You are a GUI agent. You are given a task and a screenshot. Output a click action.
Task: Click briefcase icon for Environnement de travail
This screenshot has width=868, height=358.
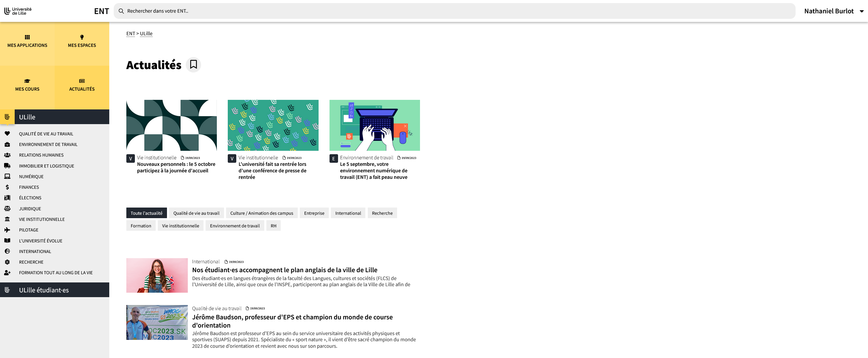click(7, 144)
